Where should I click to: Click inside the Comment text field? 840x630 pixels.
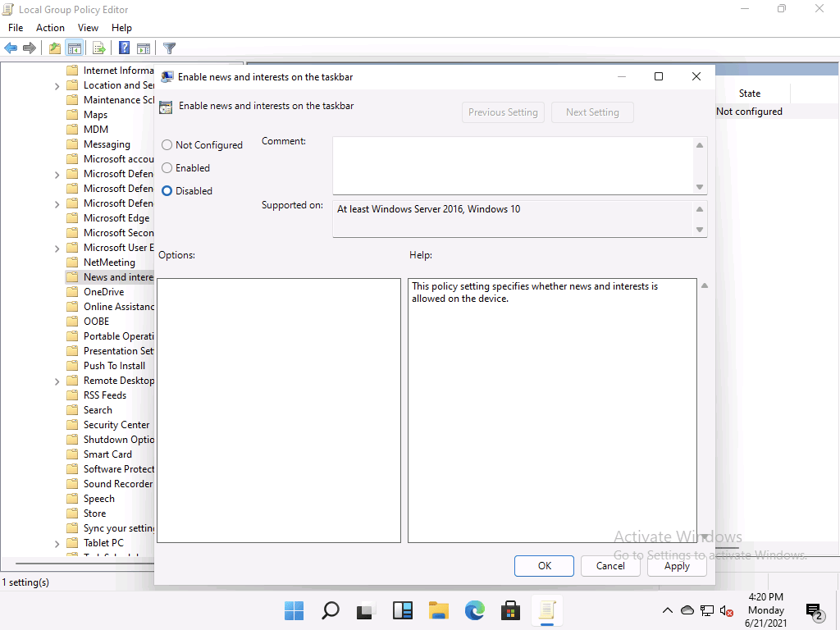point(513,164)
